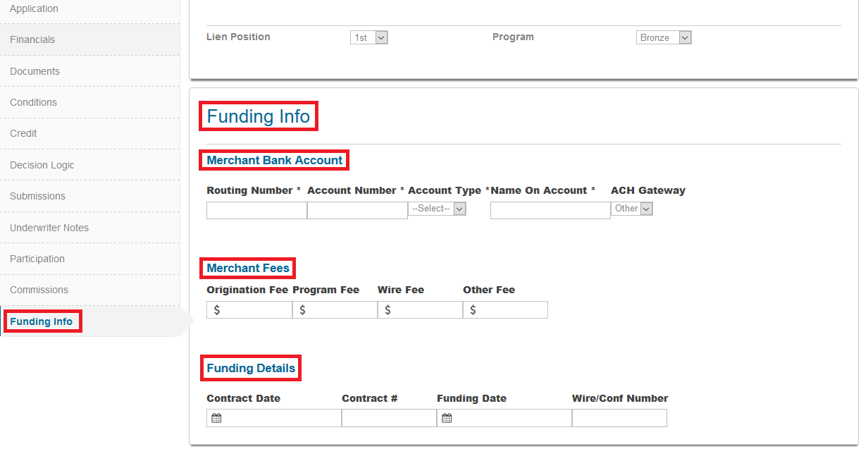The height and width of the screenshot is (461, 868).
Task: Click the Contract Date input field
Action: pos(274,418)
